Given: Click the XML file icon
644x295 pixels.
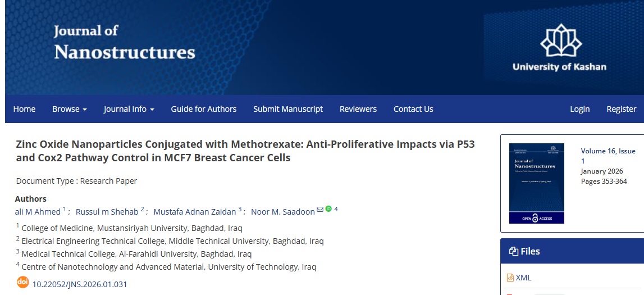Looking at the screenshot, I should coord(510,278).
